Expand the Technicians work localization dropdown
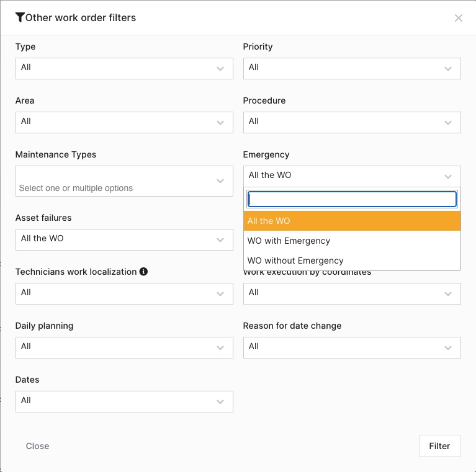 [124, 293]
